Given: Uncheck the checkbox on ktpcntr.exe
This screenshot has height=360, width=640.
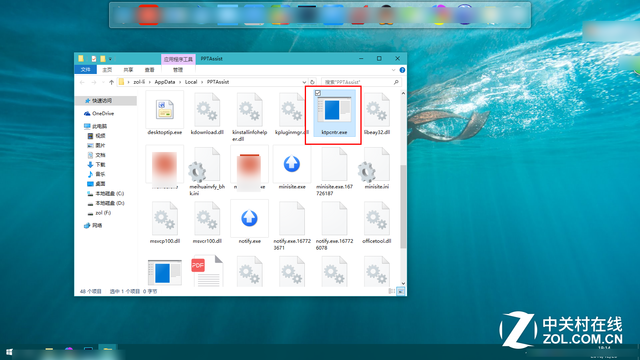Looking at the screenshot, I should (x=318, y=93).
